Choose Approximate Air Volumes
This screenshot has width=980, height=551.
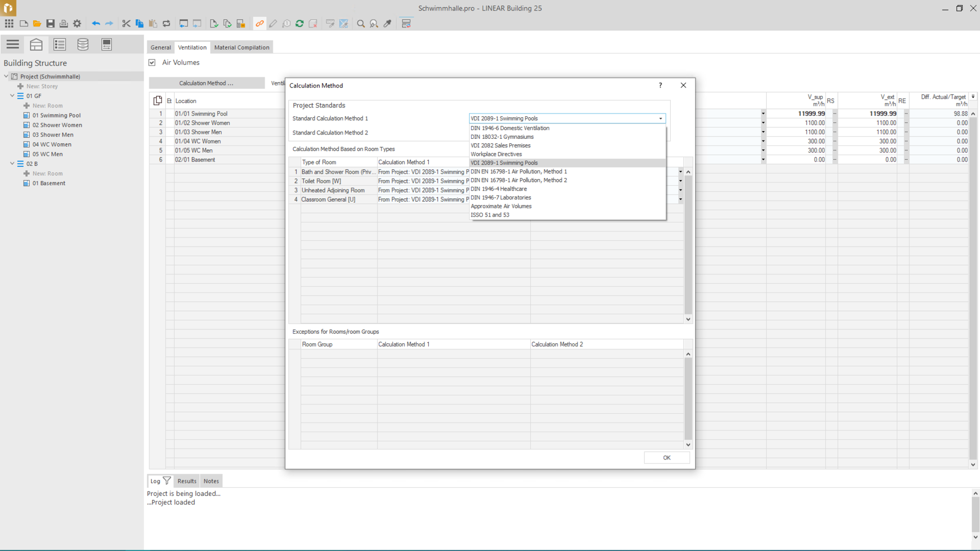(567, 207)
